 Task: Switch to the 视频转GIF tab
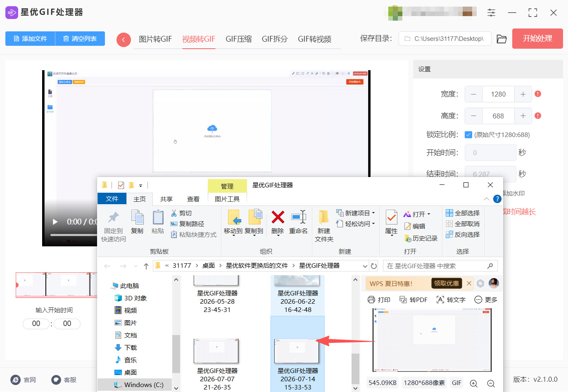coord(199,39)
